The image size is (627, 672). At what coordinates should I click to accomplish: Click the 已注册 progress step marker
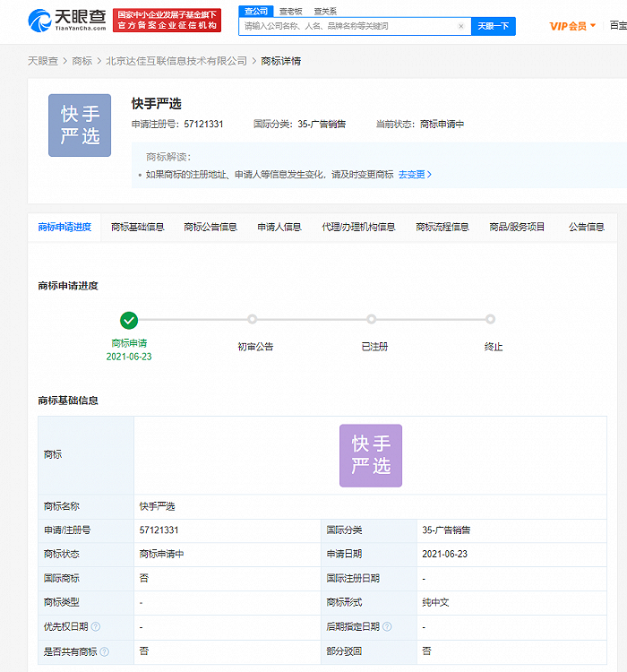372,319
